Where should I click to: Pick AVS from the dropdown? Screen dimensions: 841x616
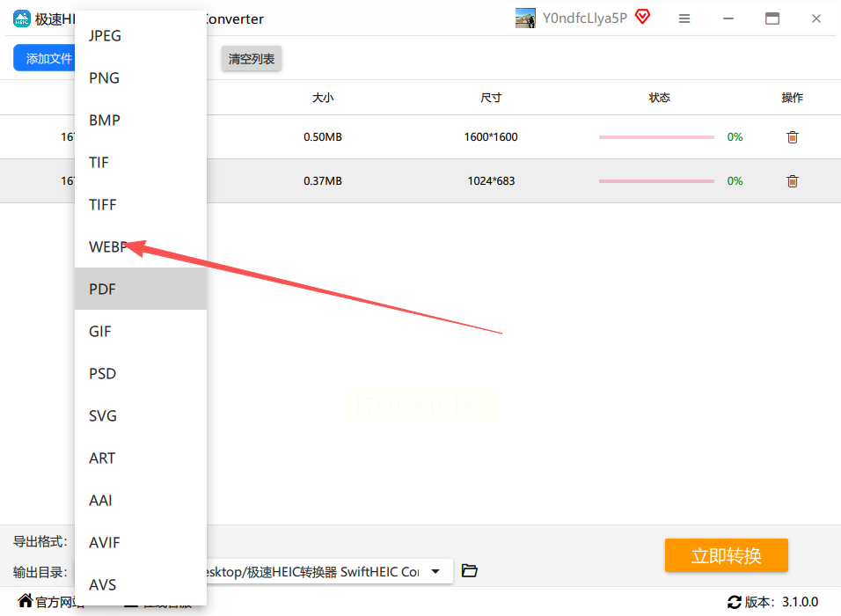[141, 584]
